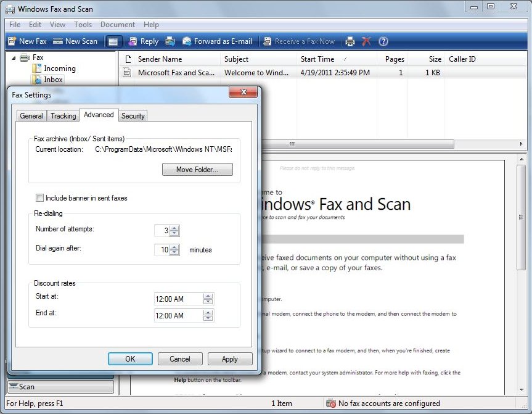Select the Incoming folder in tree
Image resolution: width=532 pixels, height=414 pixels.
pyautogui.click(x=60, y=68)
